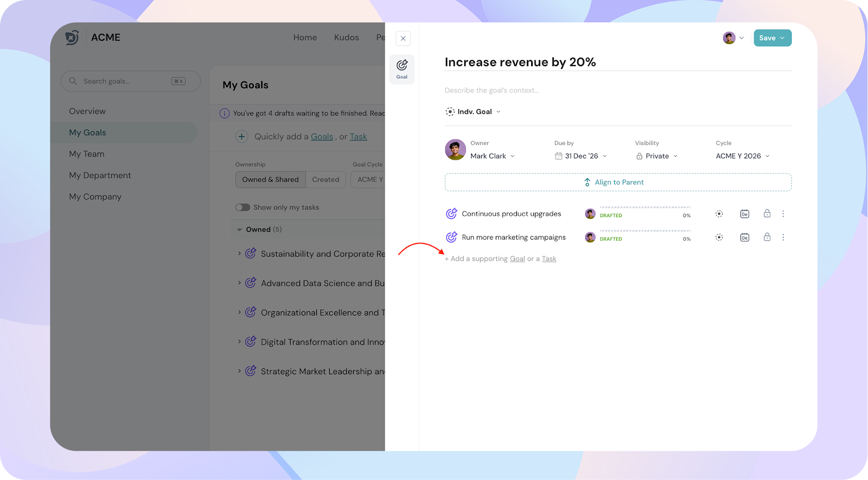868x480 pixels.
Task: Collapse the Owned (5) section
Action: click(239, 229)
